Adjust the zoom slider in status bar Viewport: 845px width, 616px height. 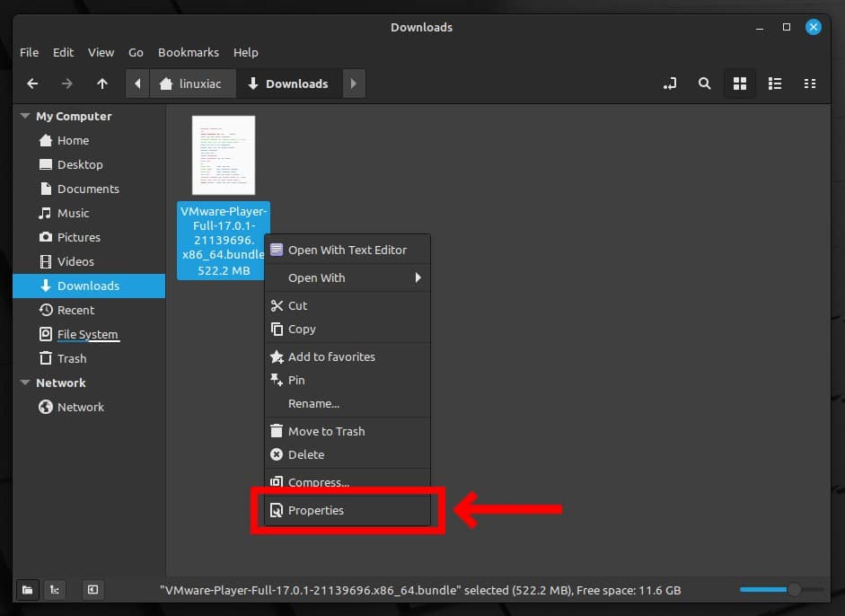(x=781, y=590)
